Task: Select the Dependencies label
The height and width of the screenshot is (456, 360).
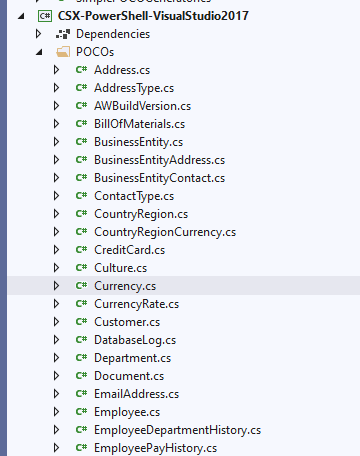Action: click(113, 34)
